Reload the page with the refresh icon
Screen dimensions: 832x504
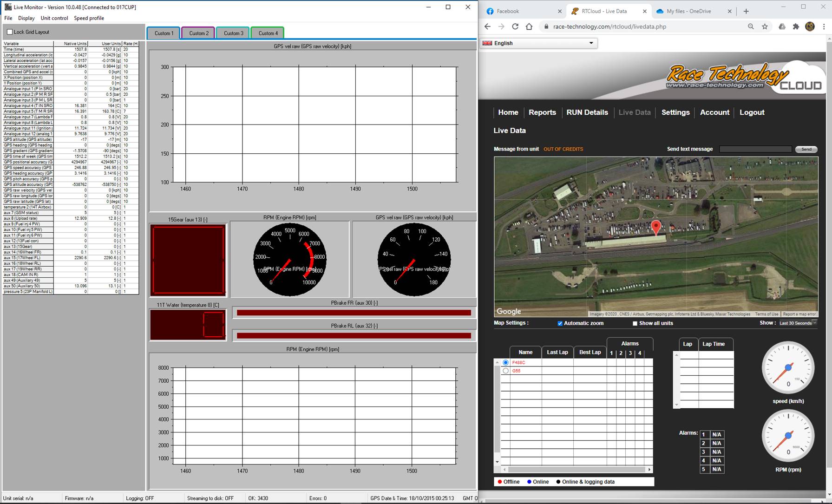(515, 26)
